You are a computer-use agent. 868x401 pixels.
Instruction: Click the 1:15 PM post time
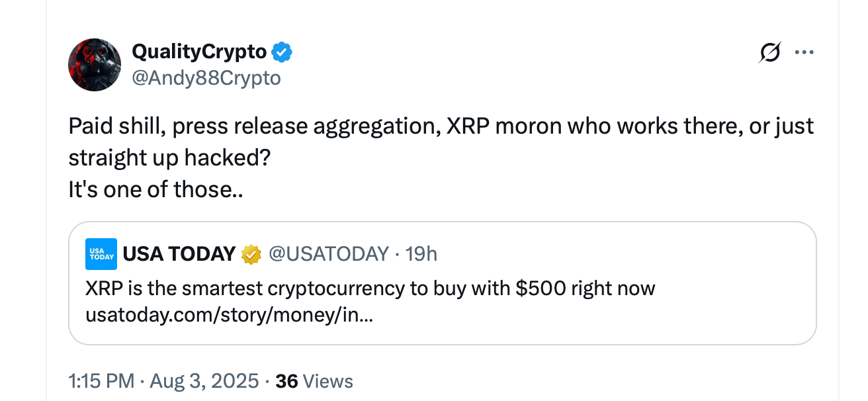click(x=101, y=381)
